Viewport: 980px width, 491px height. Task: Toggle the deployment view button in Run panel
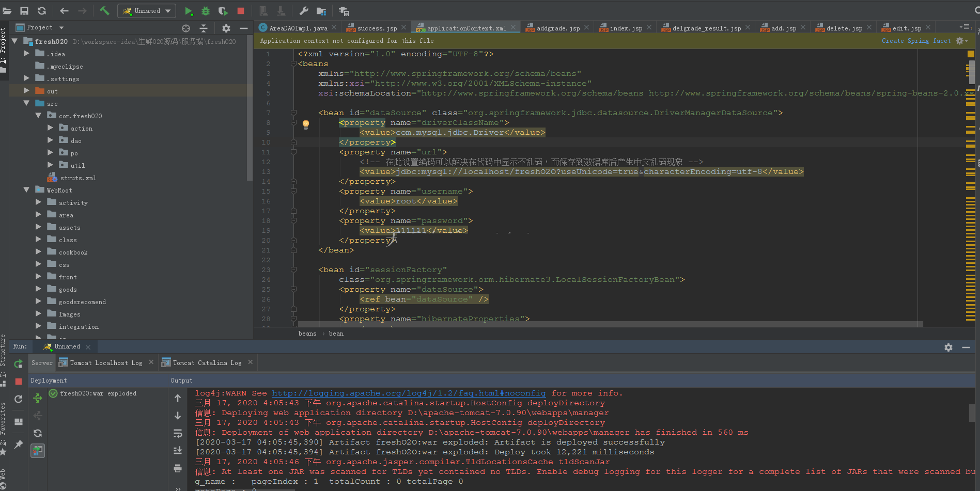(38, 451)
